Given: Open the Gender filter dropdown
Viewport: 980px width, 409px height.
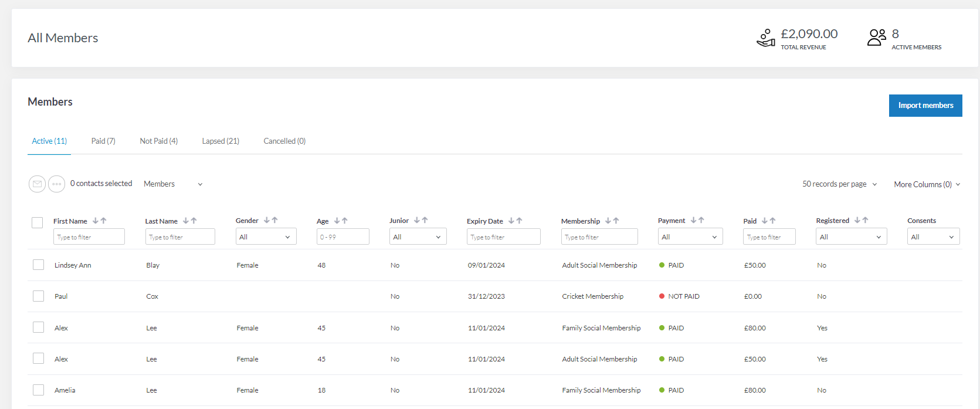Looking at the screenshot, I should pos(266,236).
